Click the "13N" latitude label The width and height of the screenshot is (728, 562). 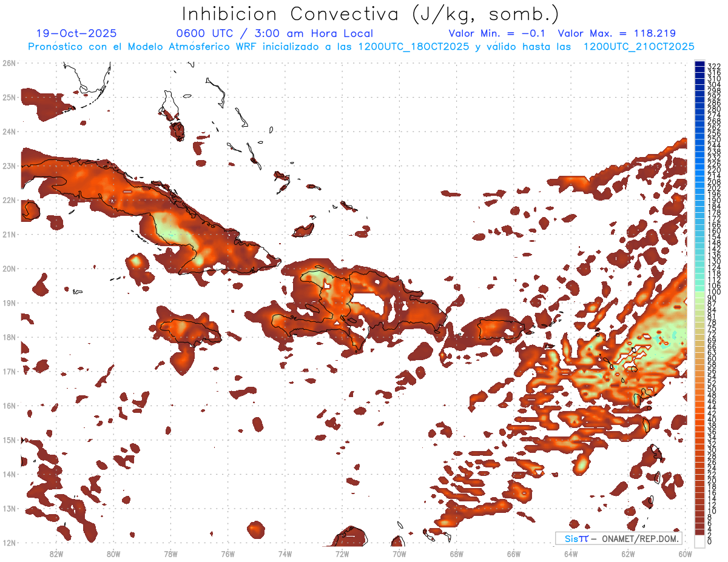tap(8, 509)
